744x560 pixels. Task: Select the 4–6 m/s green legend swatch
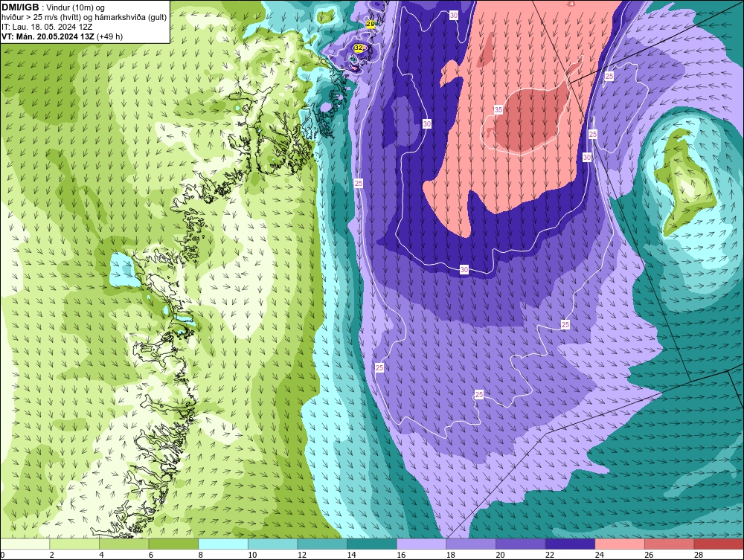[124, 544]
